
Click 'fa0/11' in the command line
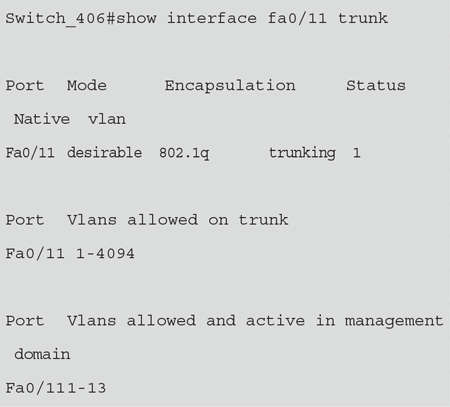297,18
